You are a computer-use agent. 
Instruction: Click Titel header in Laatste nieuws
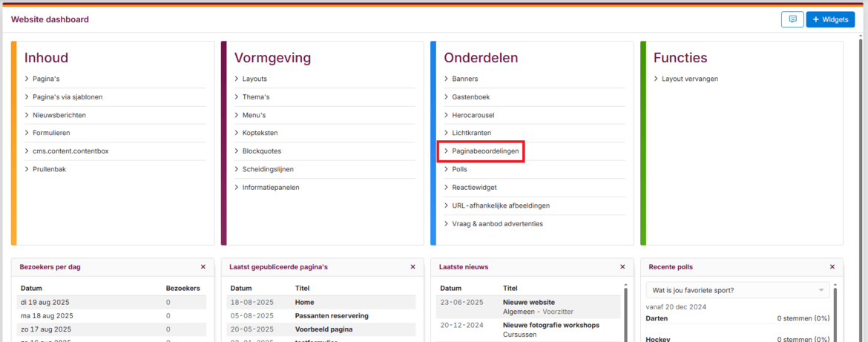pyautogui.click(x=510, y=289)
